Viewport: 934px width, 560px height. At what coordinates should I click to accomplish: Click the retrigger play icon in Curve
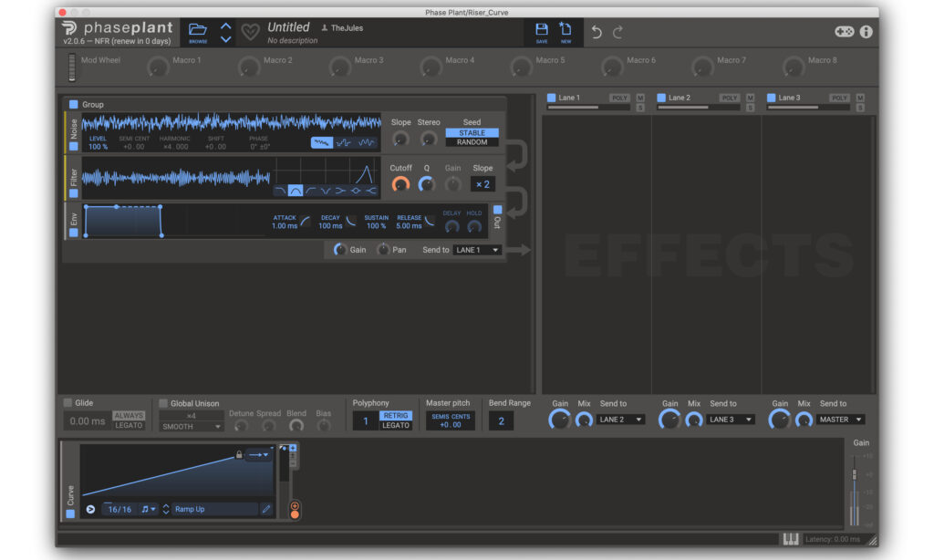coord(90,509)
